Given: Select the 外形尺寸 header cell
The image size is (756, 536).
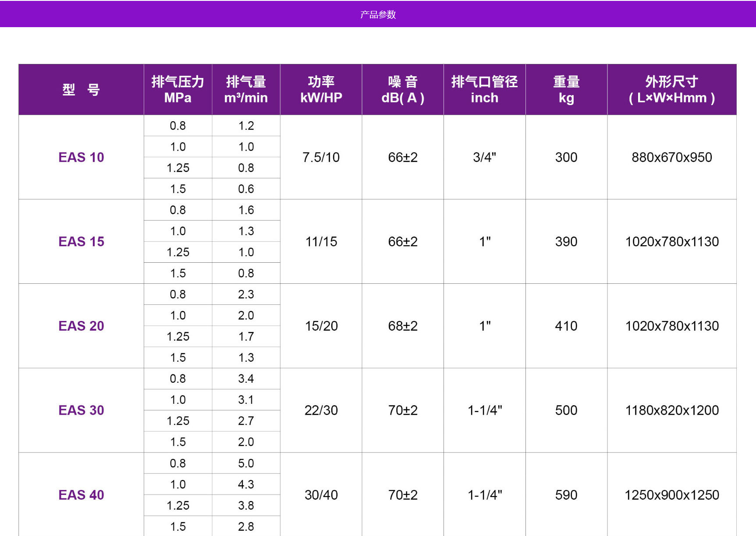Looking at the screenshot, I should [x=672, y=89].
